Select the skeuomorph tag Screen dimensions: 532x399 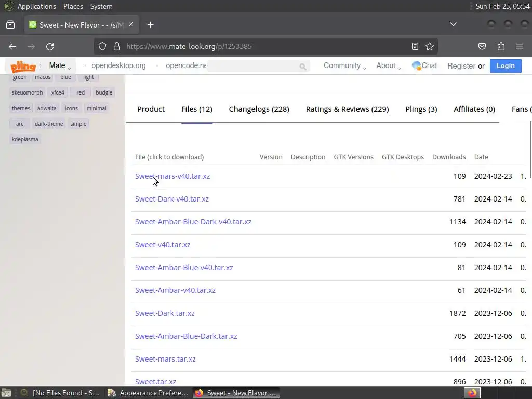(27, 92)
